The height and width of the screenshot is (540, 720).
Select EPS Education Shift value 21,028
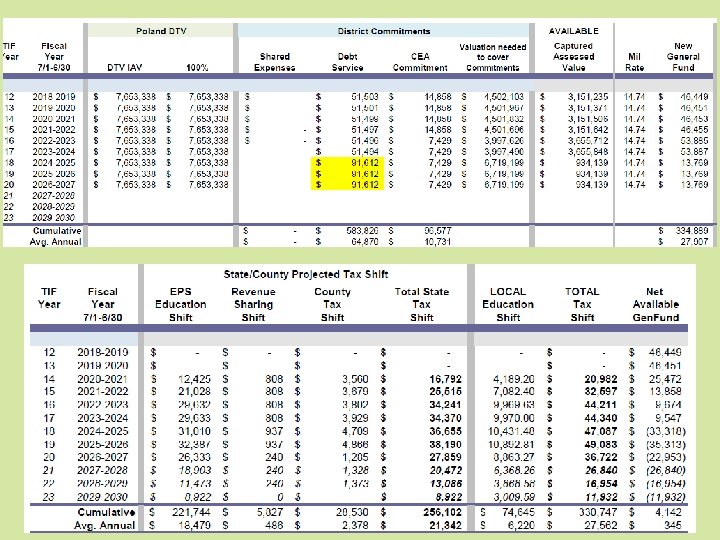tap(194, 392)
